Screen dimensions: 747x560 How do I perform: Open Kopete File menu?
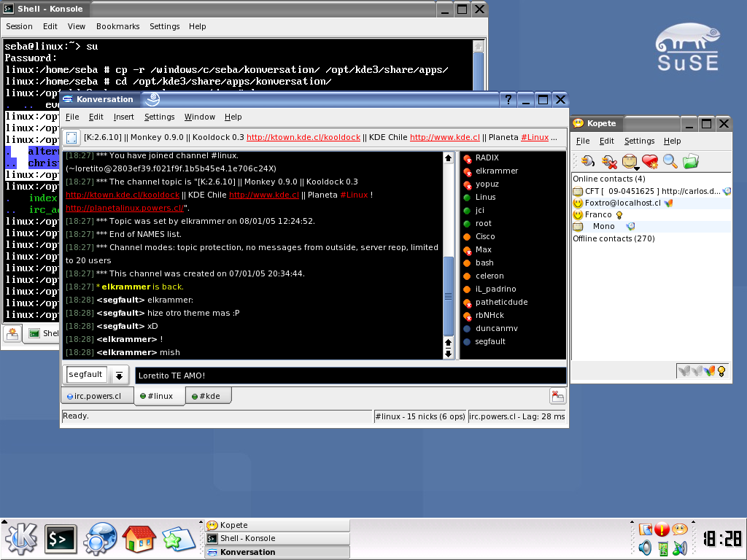coord(583,141)
